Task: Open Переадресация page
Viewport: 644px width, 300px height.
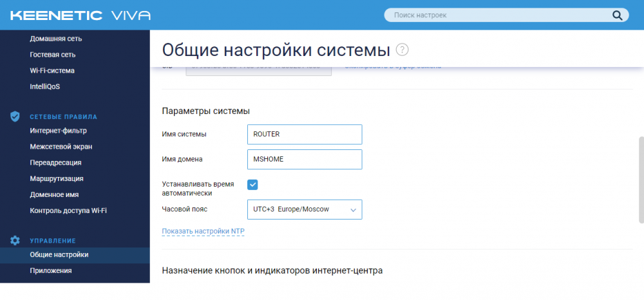Action: (55, 163)
